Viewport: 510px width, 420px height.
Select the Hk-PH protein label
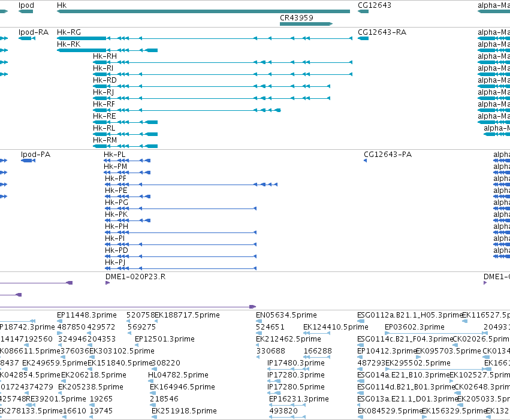[x=116, y=226]
